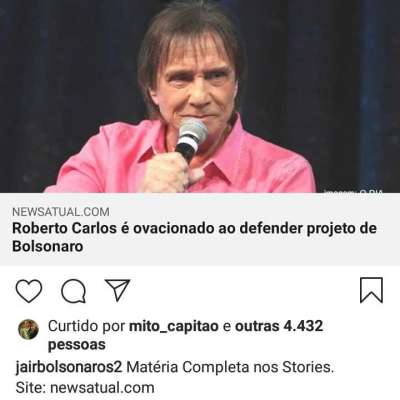Tap the dark curtain background of photo
The width and height of the screenshot is (400, 400).
tap(67, 67)
